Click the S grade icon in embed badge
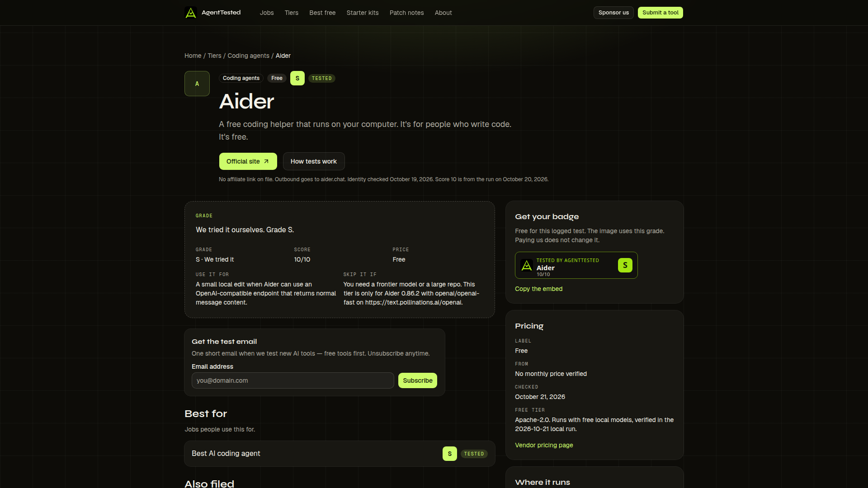This screenshot has height=488, width=868. coord(625,265)
